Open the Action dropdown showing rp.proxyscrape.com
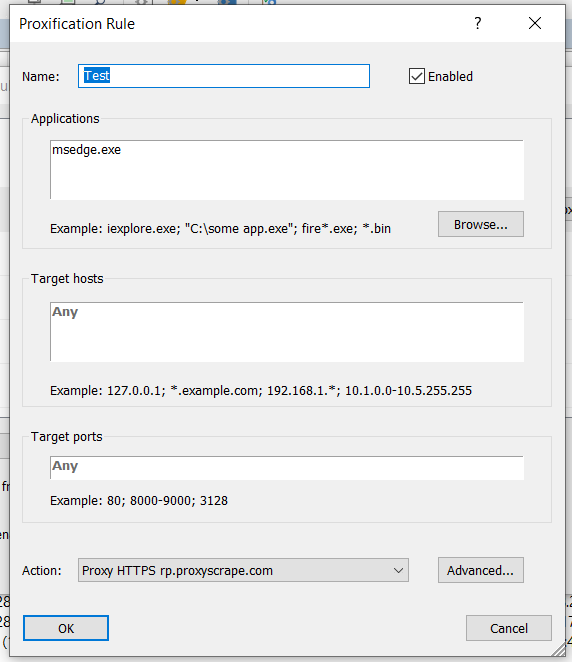 (x=243, y=570)
